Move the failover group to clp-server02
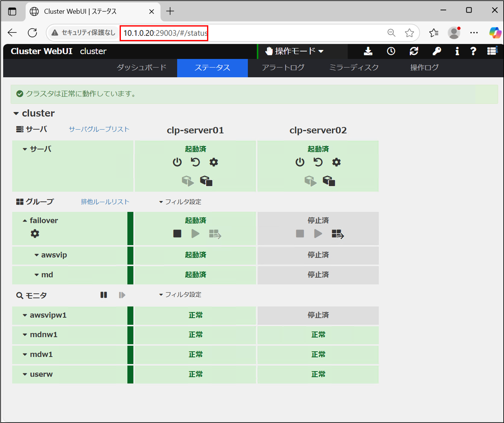The image size is (504, 423). pyautogui.click(x=338, y=234)
